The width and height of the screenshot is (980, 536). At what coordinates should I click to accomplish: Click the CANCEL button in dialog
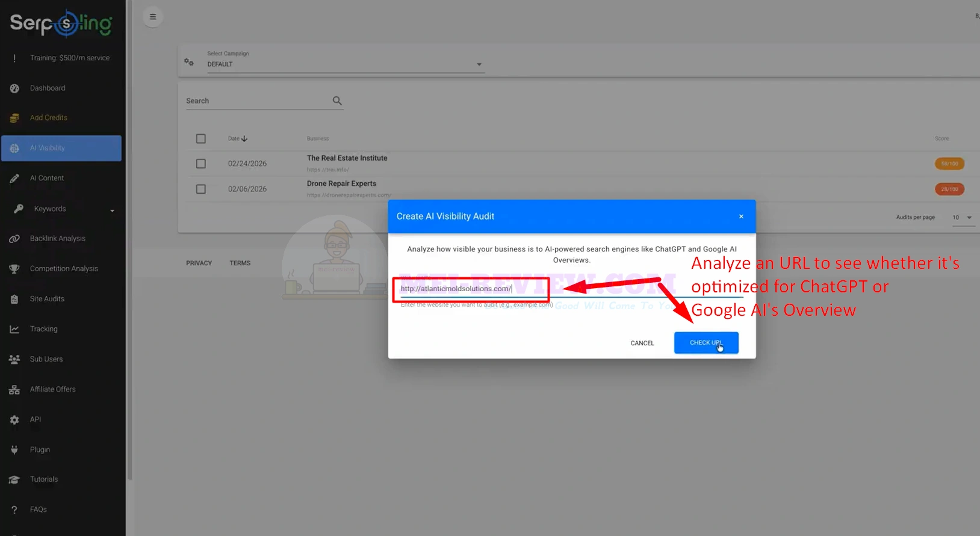pos(642,343)
